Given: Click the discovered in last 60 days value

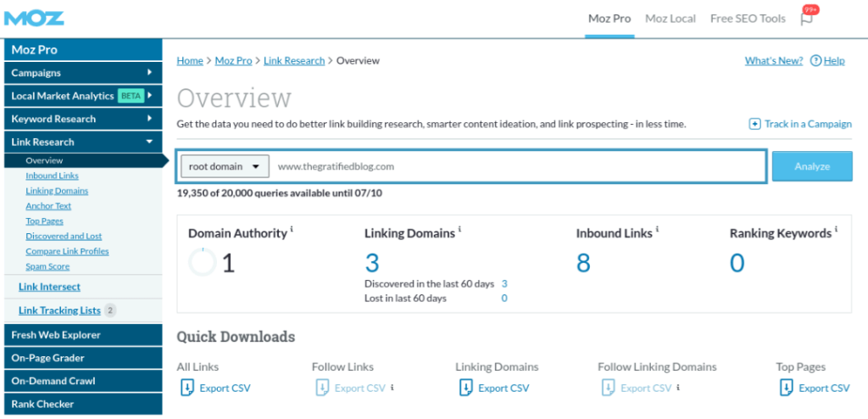Looking at the screenshot, I should click(504, 284).
